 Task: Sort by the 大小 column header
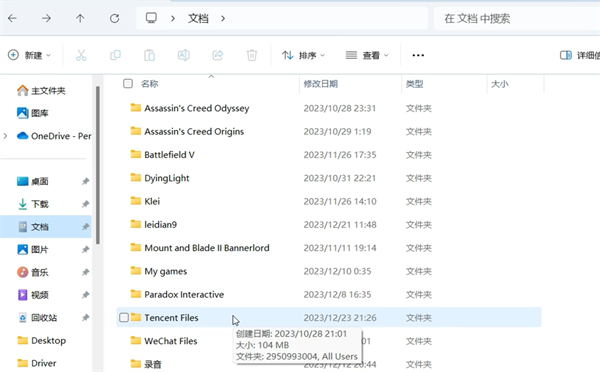[500, 84]
